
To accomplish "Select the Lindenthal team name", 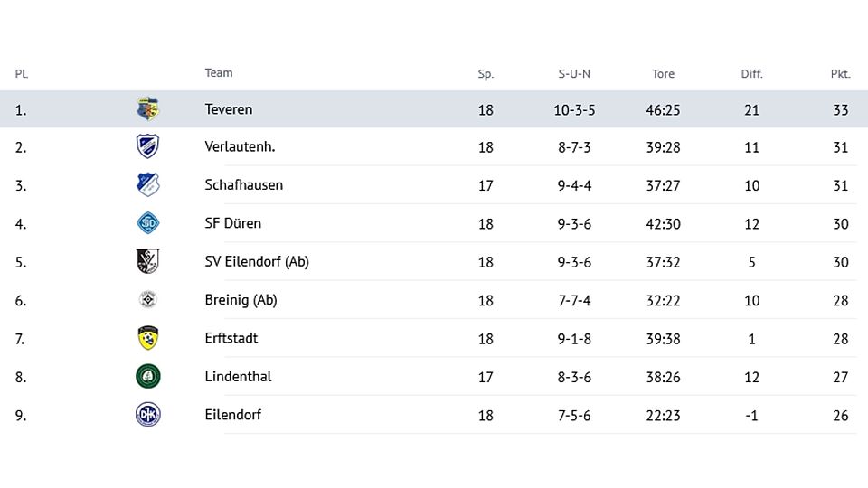I will 238,376.
